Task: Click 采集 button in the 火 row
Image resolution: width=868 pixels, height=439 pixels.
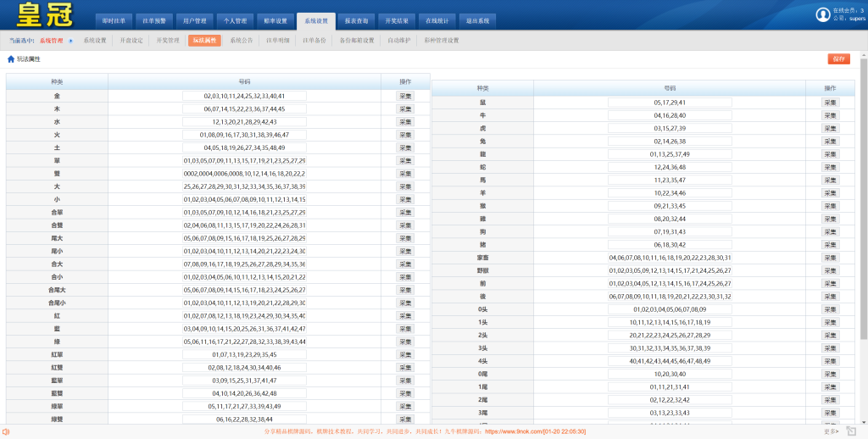Action: 405,135
